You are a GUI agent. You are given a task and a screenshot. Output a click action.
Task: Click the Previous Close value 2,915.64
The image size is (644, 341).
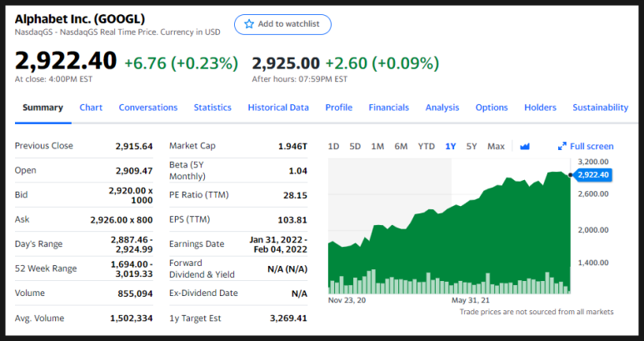coord(134,146)
